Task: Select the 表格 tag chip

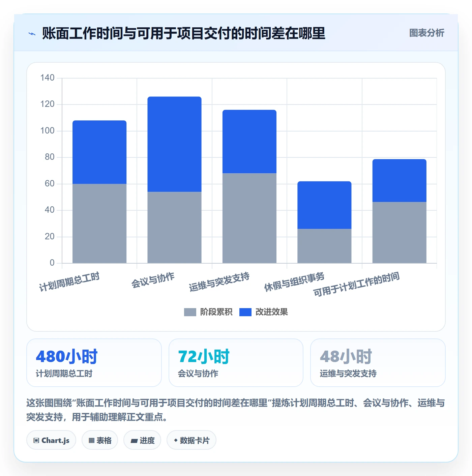Action: click(100, 440)
